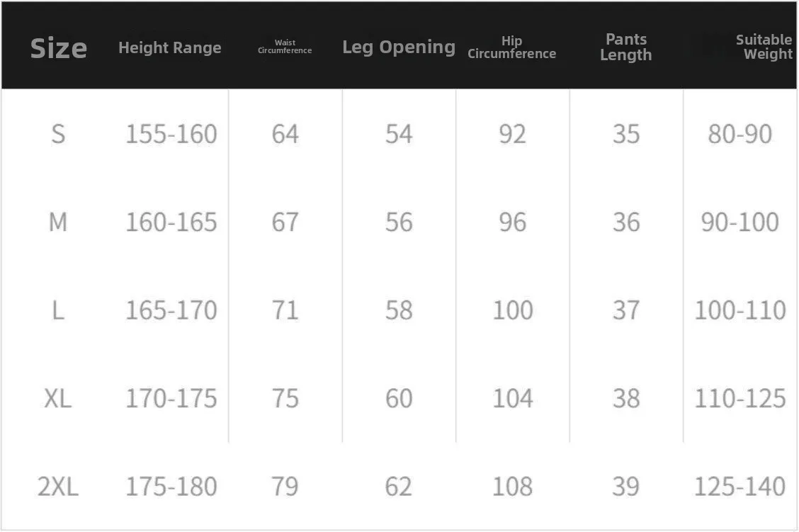Click the Hip Circumference header
Viewport: 799px width, 532px height.
(511, 47)
